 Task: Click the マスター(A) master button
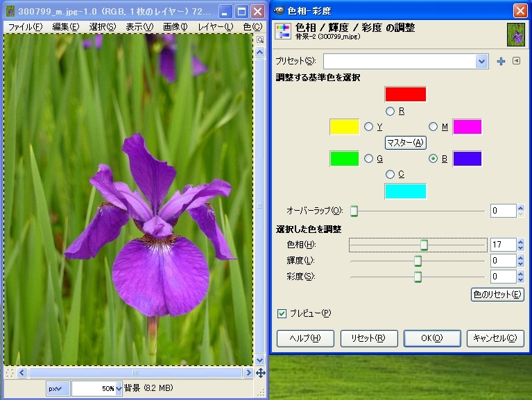point(406,143)
